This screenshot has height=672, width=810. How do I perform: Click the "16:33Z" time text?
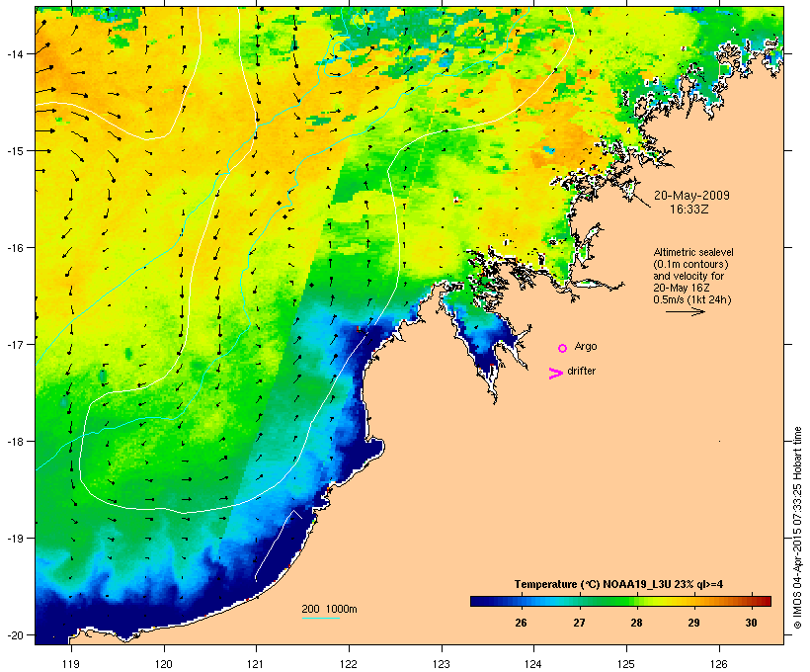tap(689, 210)
